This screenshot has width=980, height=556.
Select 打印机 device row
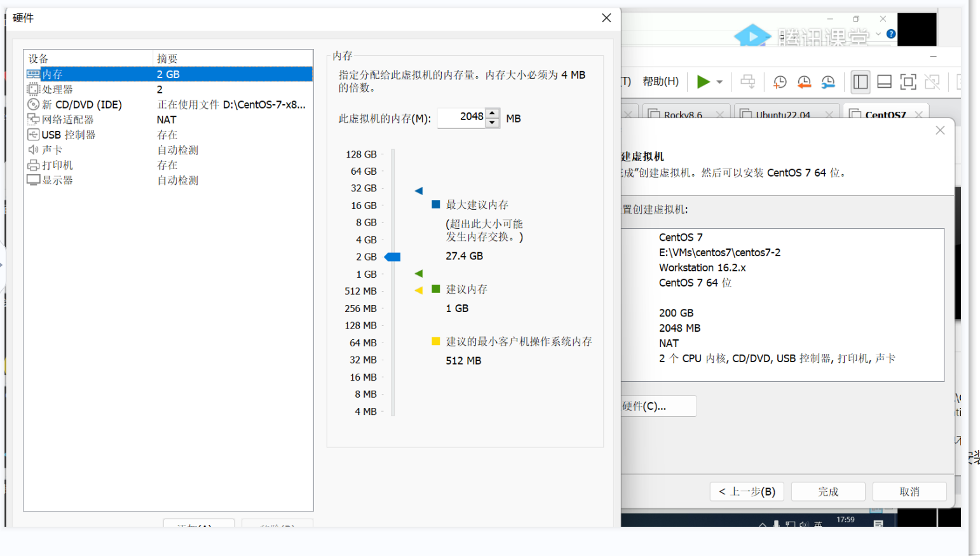[x=168, y=165]
